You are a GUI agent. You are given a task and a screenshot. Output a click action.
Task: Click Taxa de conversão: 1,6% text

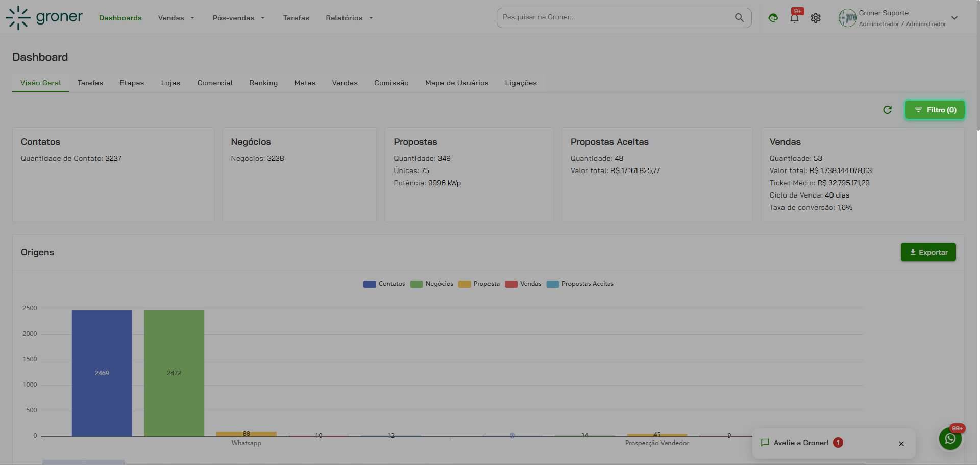click(x=811, y=207)
